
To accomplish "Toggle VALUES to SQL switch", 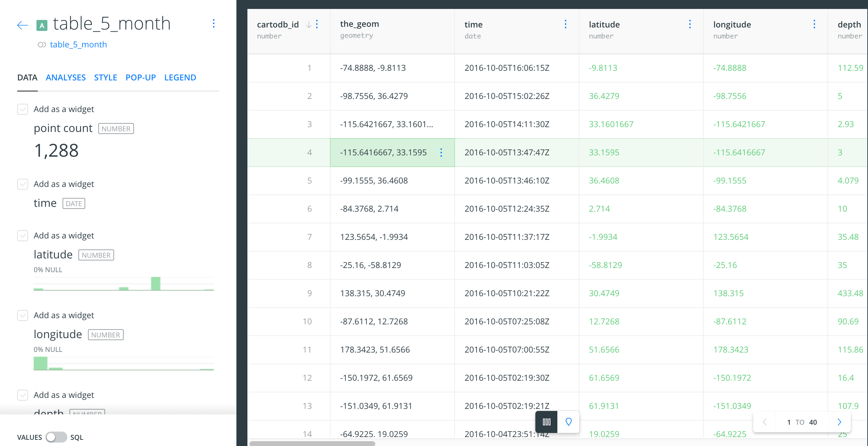I will (x=56, y=437).
